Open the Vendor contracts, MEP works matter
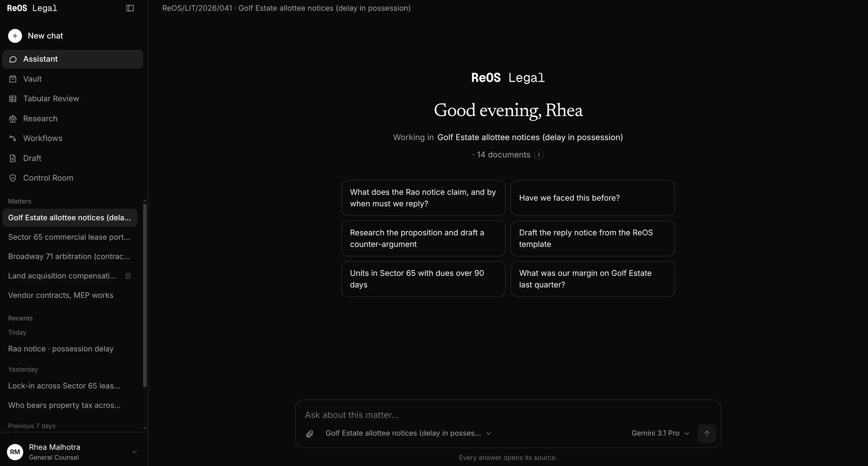Viewport: 868px width, 466px height. pos(70,295)
